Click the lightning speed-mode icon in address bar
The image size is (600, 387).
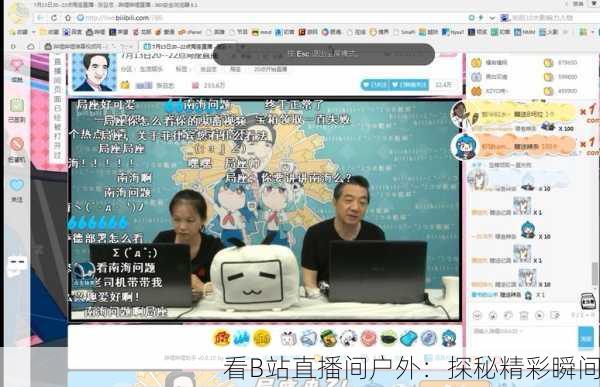481,18
